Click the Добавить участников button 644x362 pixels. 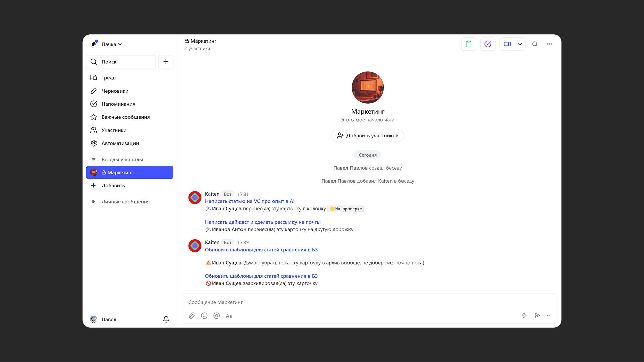click(x=368, y=136)
